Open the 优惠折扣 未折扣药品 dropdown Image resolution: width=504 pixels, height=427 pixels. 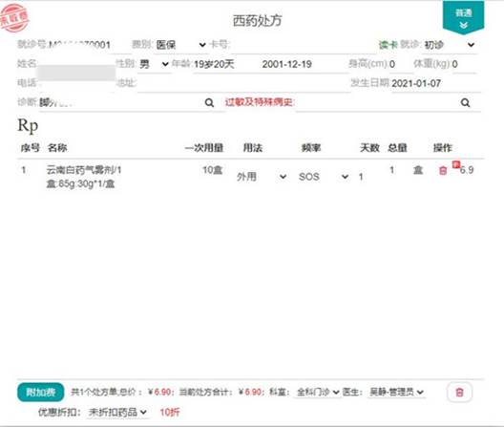coord(117,413)
